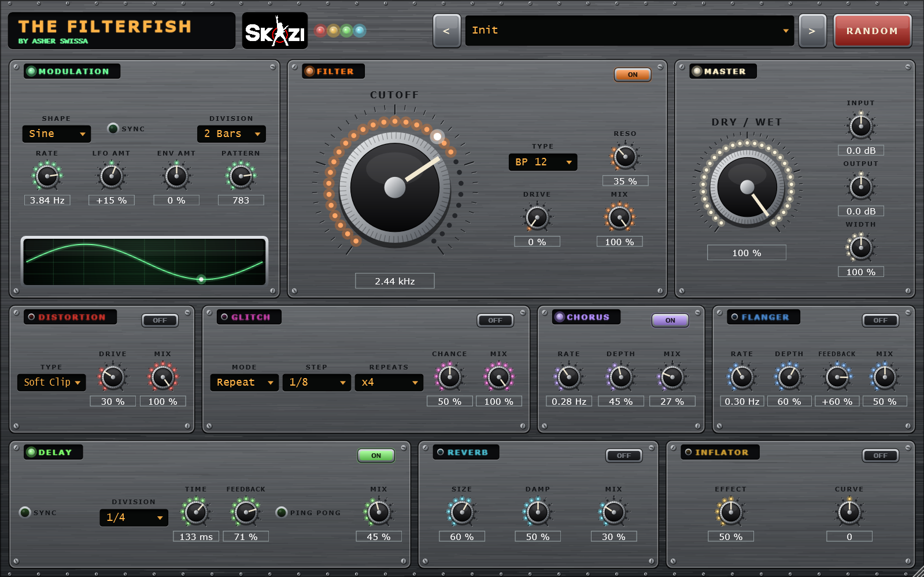Enable Ping Pong on the delay

coord(281,512)
